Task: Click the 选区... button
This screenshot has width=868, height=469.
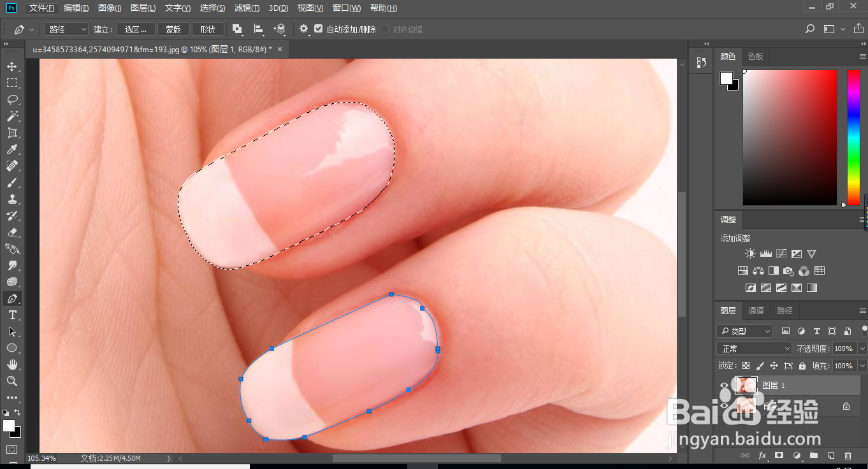Action: [136, 29]
